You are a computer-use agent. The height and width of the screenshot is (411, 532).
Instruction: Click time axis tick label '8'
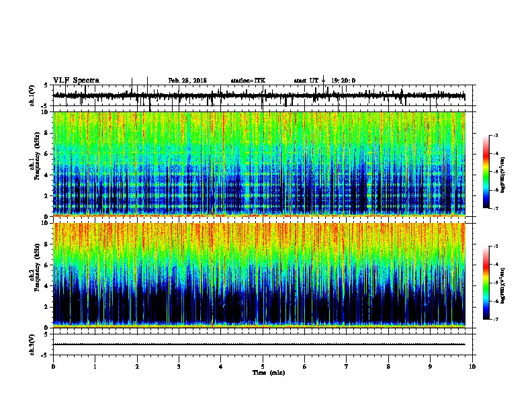point(388,367)
